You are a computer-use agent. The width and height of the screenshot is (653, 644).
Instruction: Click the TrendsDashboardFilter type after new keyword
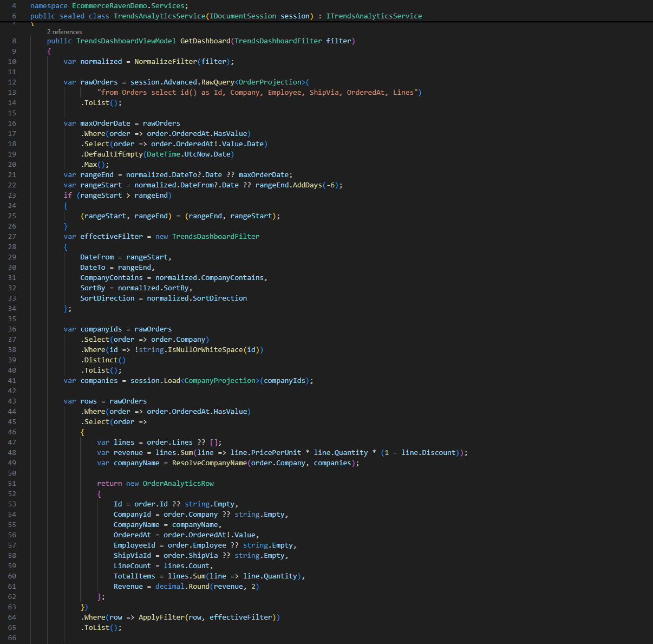coord(216,237)
